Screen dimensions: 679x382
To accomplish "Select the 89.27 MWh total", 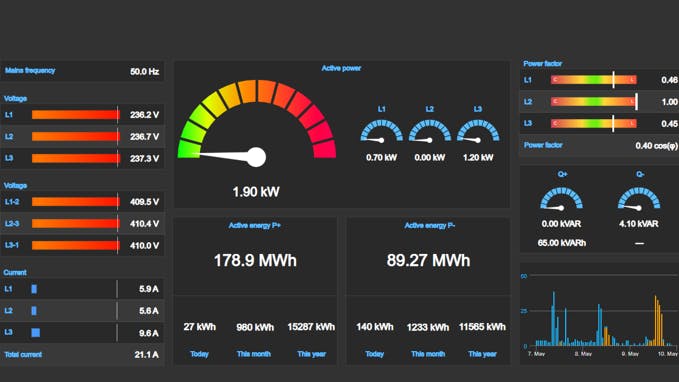I will [428, 261].
